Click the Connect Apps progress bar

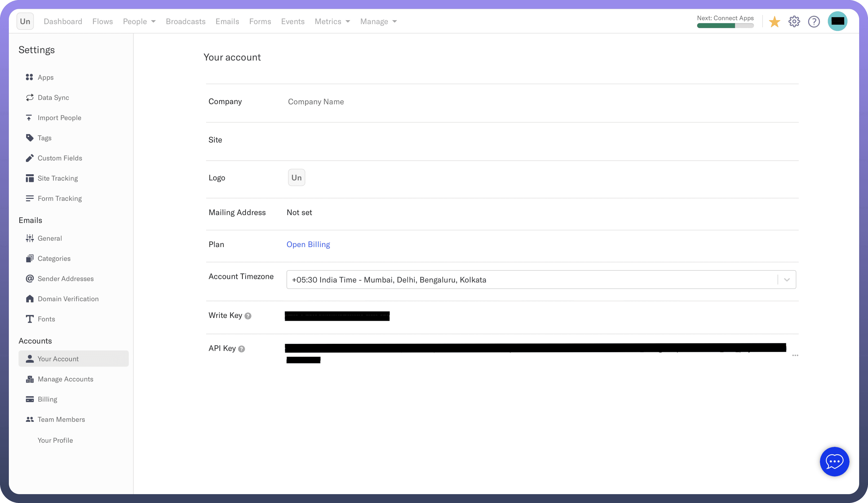coord(725,26)
